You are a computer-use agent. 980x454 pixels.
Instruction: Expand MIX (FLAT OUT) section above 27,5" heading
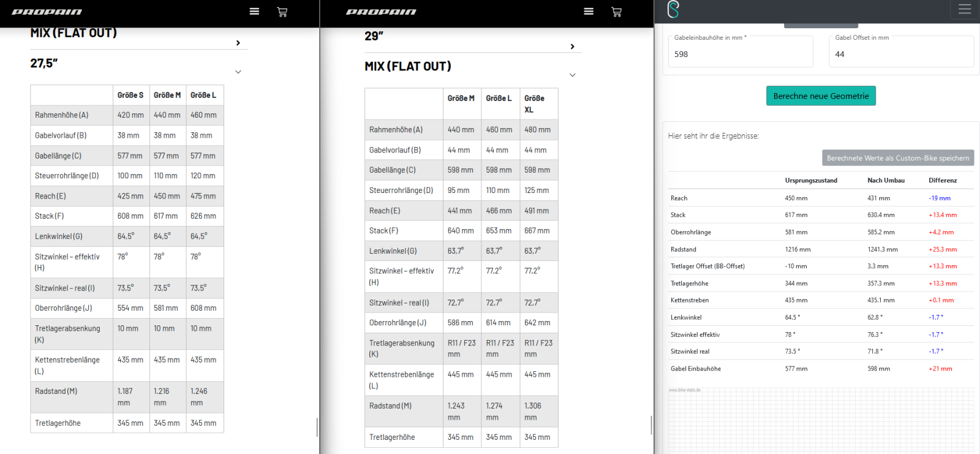point(238,43)
